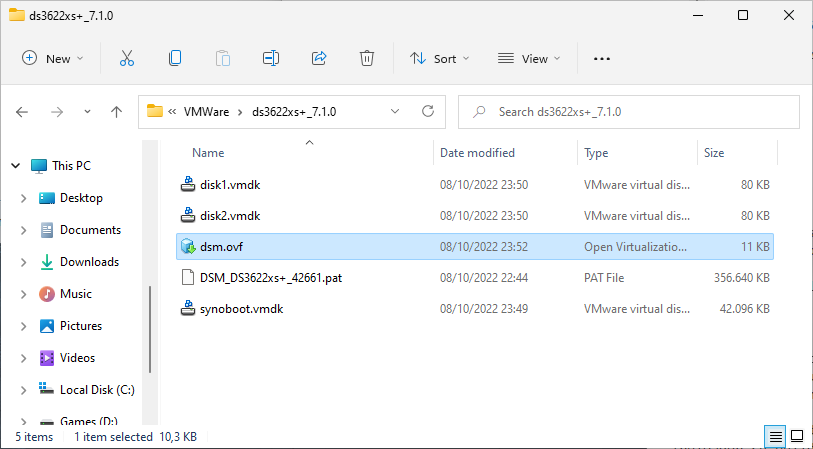The image size is (813, 449).
Task: Click the Rename icon in toolbar
Action: 271,58
